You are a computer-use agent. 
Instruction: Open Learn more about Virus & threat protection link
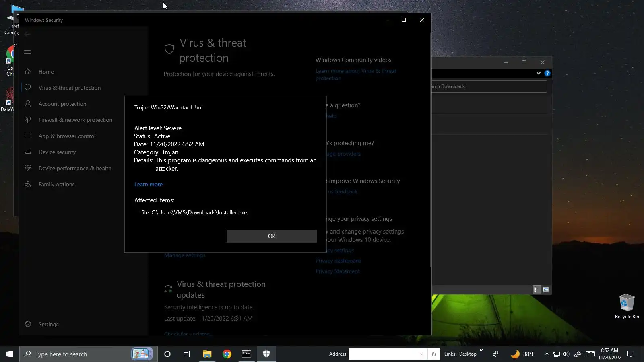[356, 74]
